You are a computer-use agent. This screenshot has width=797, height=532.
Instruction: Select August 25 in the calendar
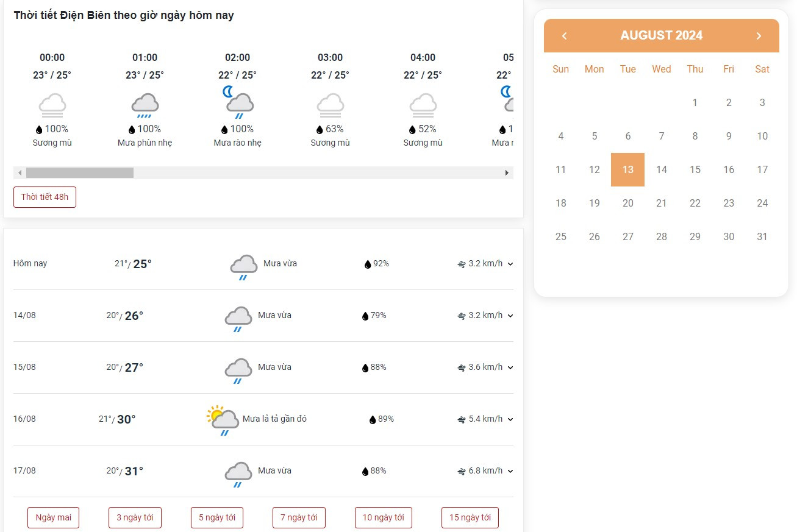[561, 237]
